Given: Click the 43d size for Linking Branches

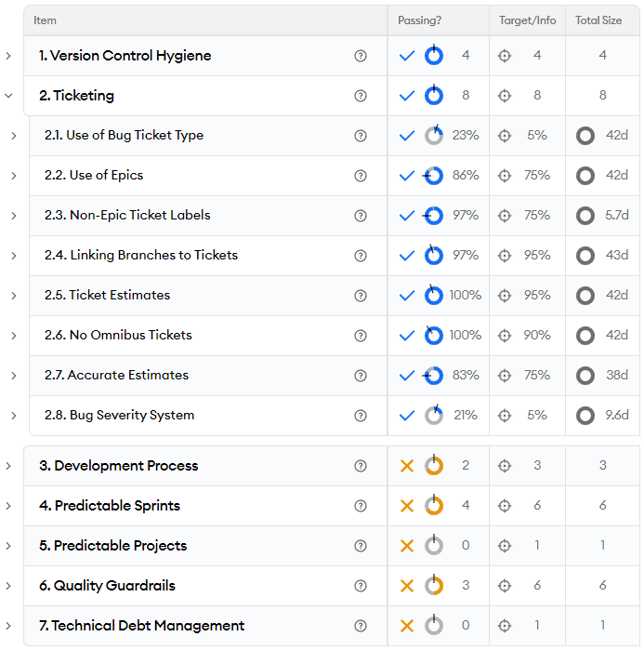Looking at the screenshot, I should [617, 255].
